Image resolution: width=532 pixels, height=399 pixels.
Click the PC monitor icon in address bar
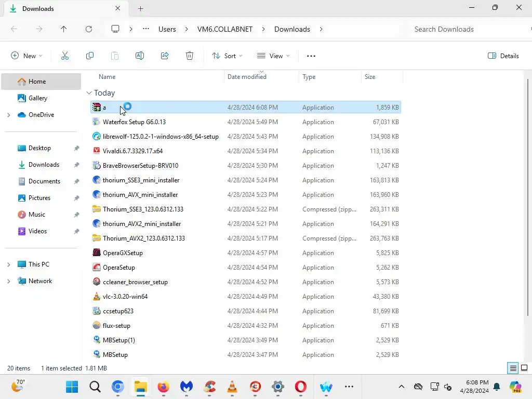click(x=115, y=29)
